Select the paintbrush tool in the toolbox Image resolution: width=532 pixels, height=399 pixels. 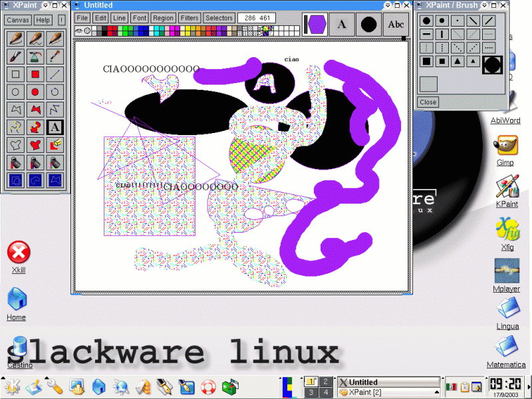15,57
